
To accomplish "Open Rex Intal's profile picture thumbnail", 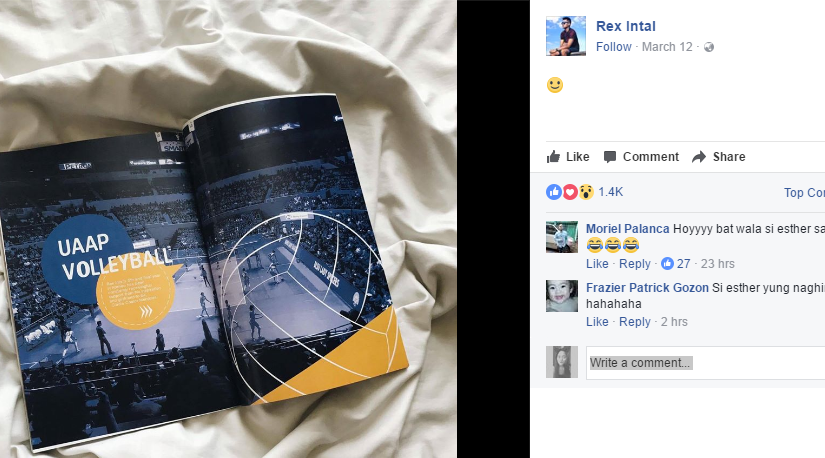I will 566,36.
